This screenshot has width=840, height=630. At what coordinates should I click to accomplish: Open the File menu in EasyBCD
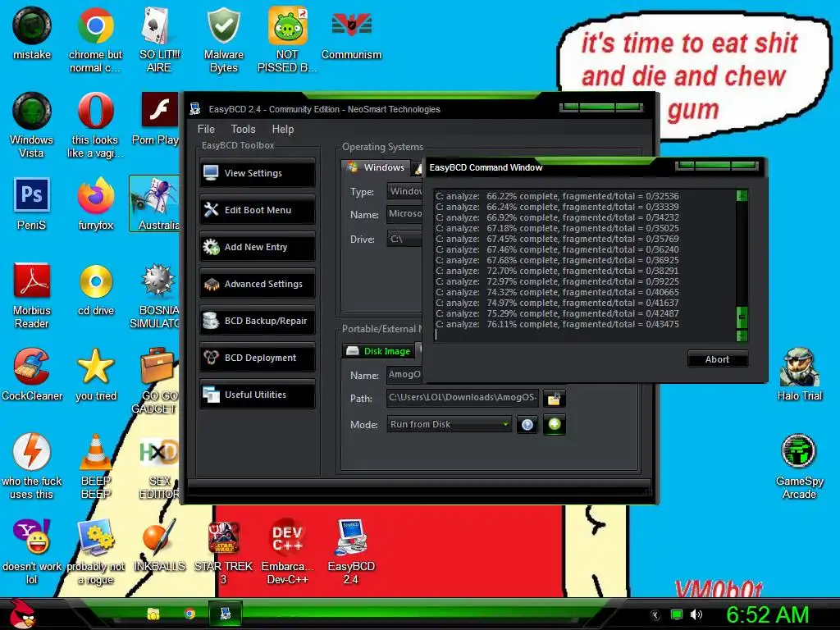click(206, 129)
